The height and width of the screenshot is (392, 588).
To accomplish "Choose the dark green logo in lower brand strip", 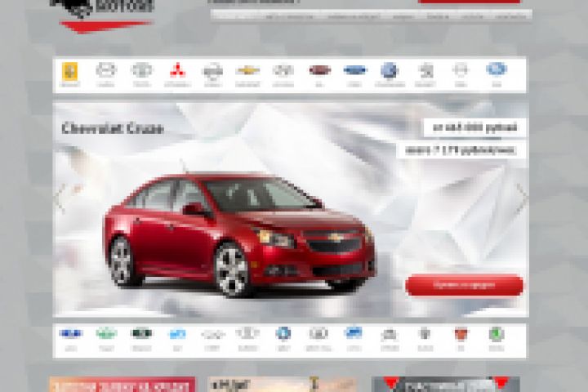I will pos(141,333).
